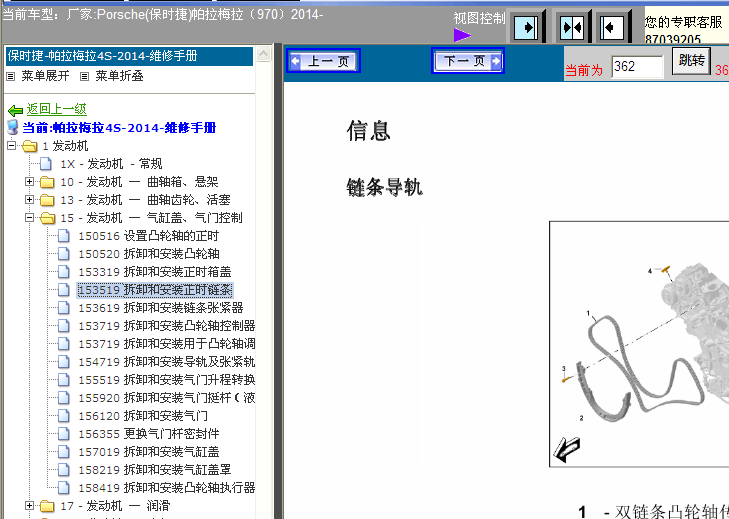Open 153619 拆卸和安装链条张紧器
This screenshot has width=729, height=519.
tap(161, 308)
